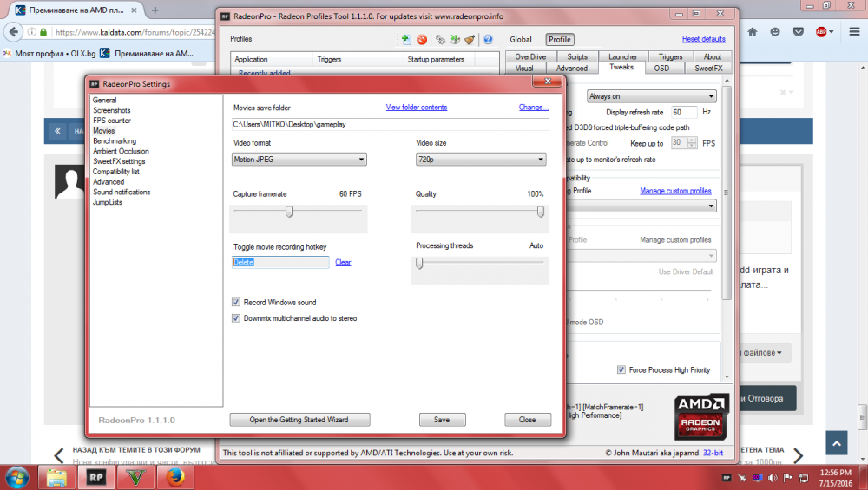Click the Save button in RadeonPro Settings
The image size is (868, 490).
[442, 420]
